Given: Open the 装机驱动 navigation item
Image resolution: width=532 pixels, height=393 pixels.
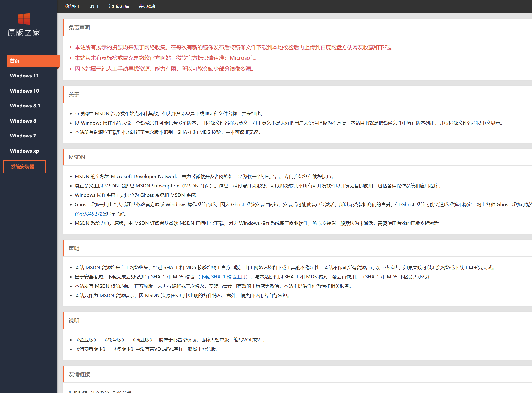Looking at the screenshot, I should point(147,6).
